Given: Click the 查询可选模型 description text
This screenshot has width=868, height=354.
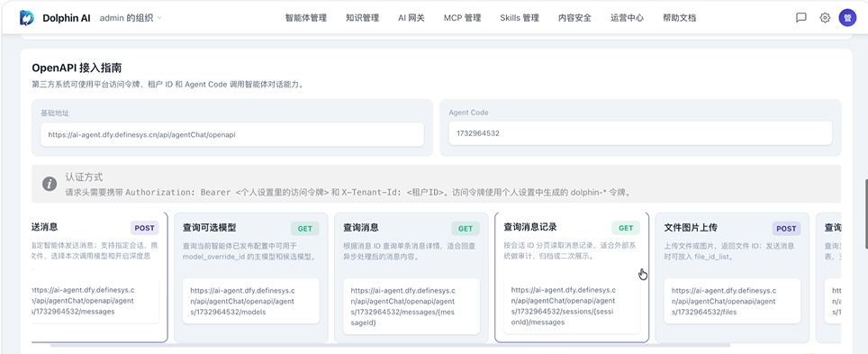Looking at the screenshot, I should 249,251.
